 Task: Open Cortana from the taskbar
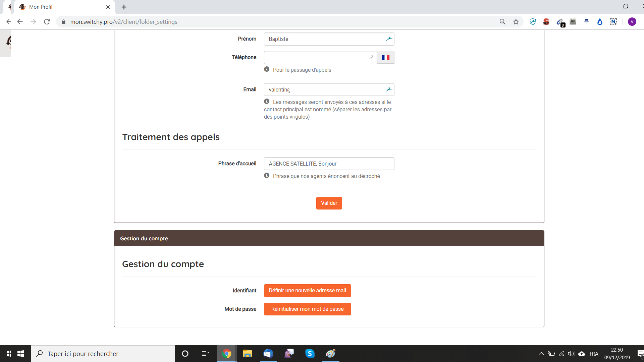point(185,354)
